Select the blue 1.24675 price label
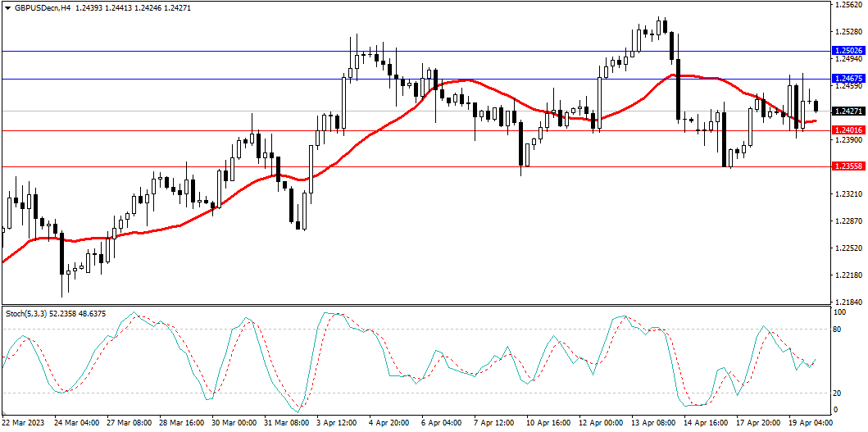This screenshot has height=432, width=868. [848, 80]
